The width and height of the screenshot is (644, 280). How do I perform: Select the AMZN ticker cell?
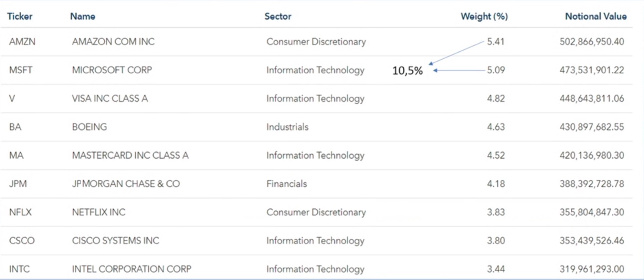(x=22, y=42)
